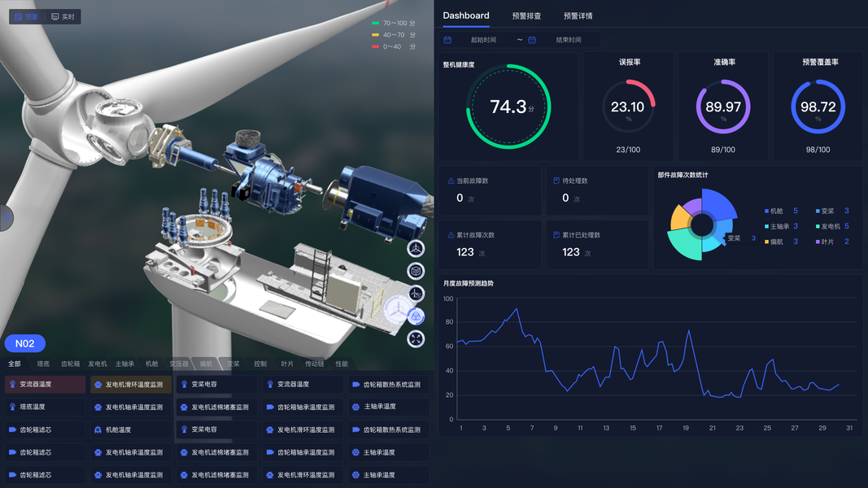Click the red 0~40 分 legend swatch
The height and width of the screenshot is (488, 868).
(x=375, y=46)
